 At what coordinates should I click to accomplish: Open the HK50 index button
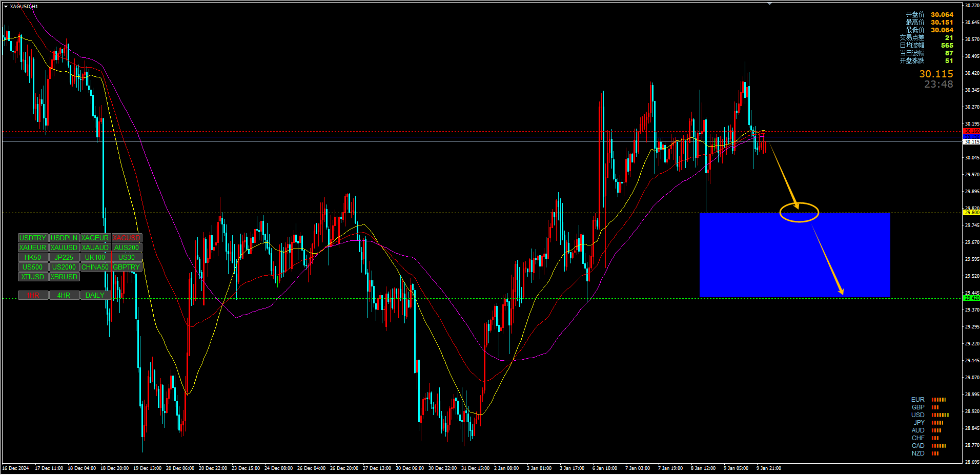point(33,257)
